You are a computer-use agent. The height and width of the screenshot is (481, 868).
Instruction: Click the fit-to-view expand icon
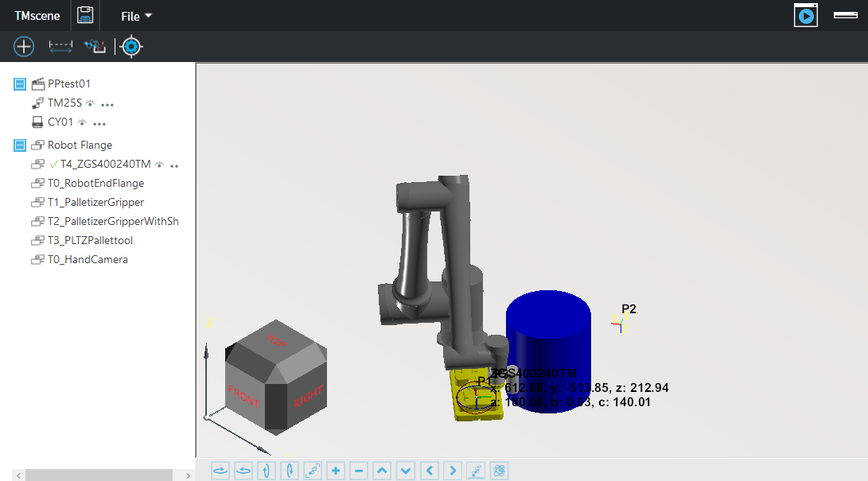(x=313, y=471)
